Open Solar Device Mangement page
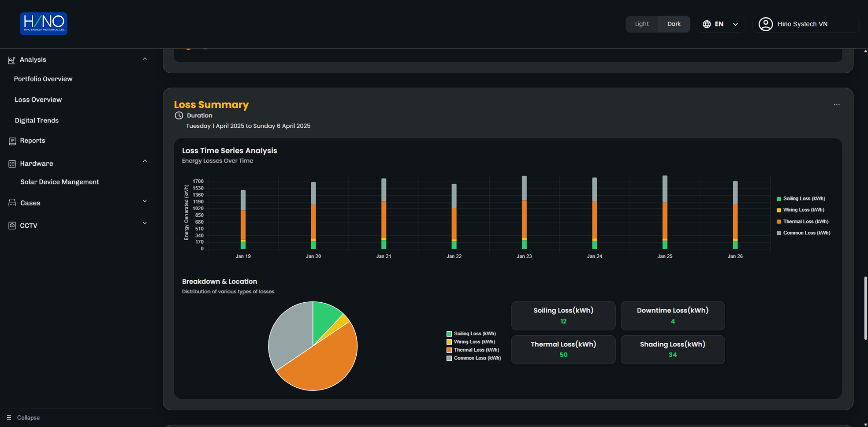Viewport: 868px width, 427px height. click(60, 182)
